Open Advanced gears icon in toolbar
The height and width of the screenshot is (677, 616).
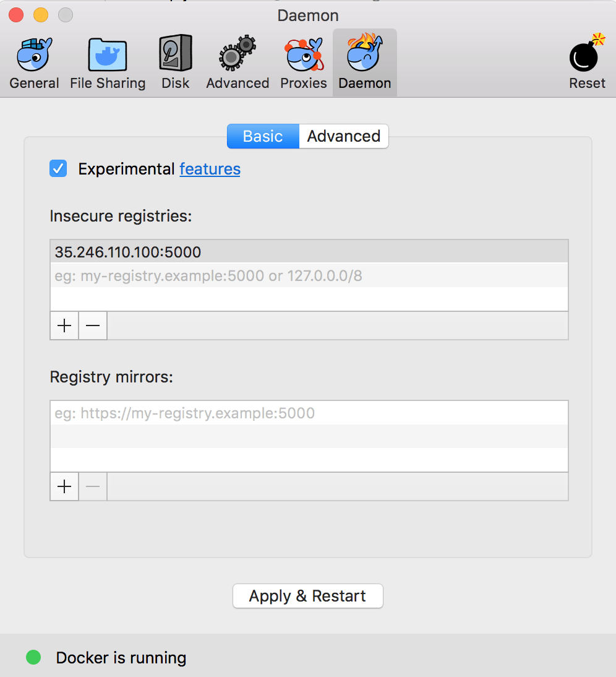tap(237, 53)
